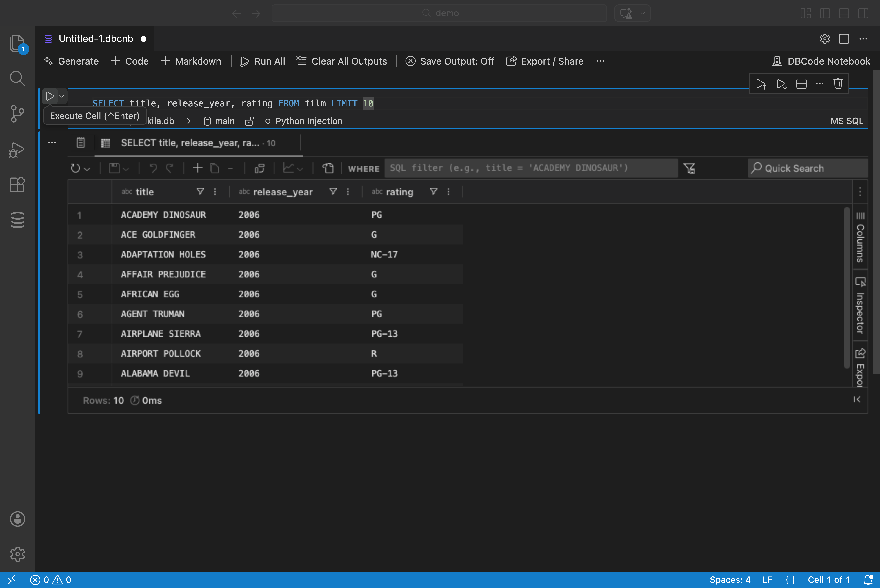Switch to the Columns panel on the right

[861, 236]
